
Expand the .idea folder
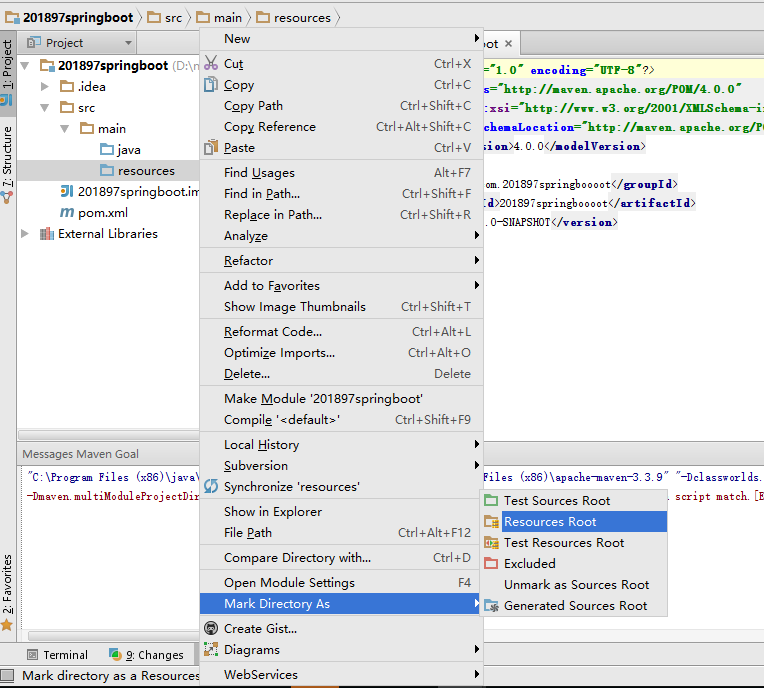point(45,87)
